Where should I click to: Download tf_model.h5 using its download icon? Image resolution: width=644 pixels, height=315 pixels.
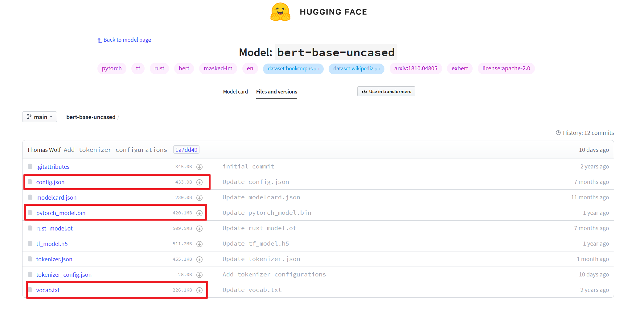click(x=199, y=244)
